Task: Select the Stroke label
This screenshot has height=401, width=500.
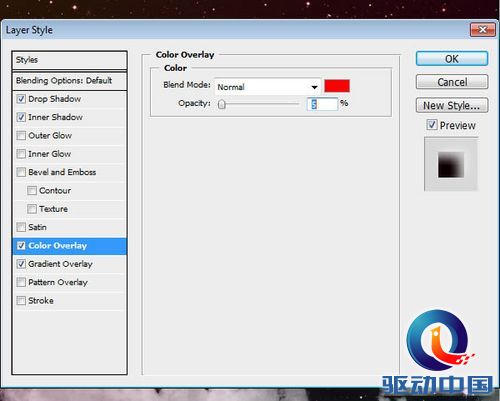Action: [41, 301]
